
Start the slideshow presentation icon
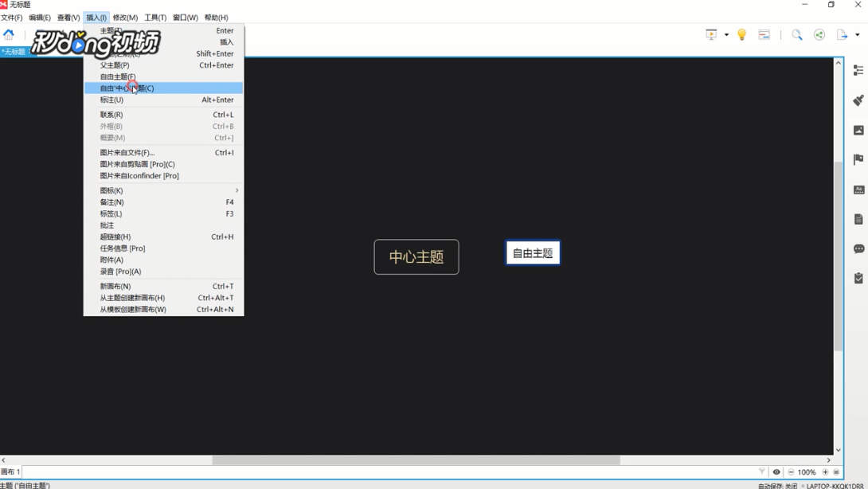(x=711, y=34)
